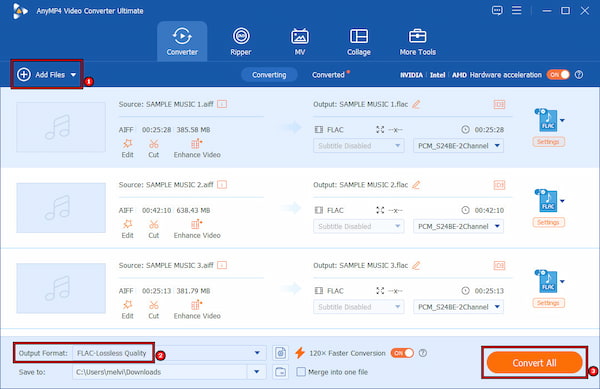The image size is (600, 389).
Task: Switch to the Ripper tab
Action: pyautogui.click(x=241, y=41)
